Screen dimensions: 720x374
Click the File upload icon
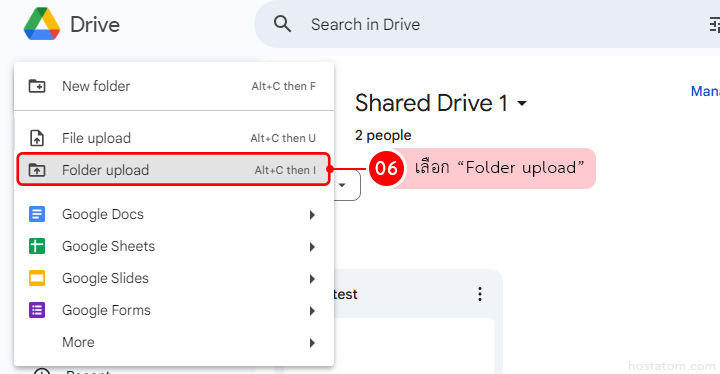pos(37,138)
